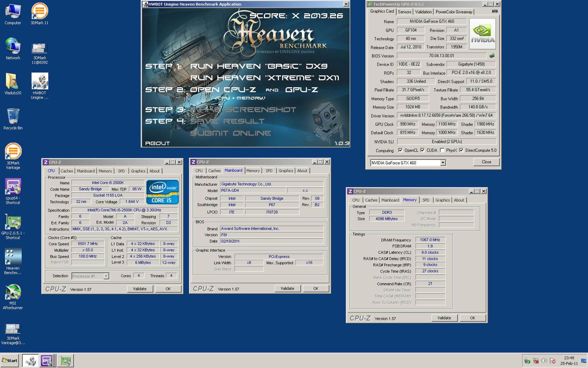Select the 3DMark Vantage@3... file icon

pos(13,334)
